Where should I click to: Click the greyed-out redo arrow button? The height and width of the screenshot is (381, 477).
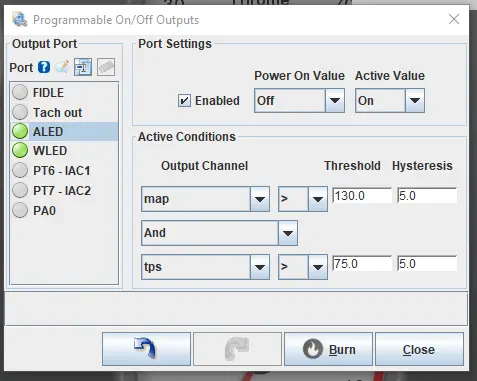[x=237, y=349]
